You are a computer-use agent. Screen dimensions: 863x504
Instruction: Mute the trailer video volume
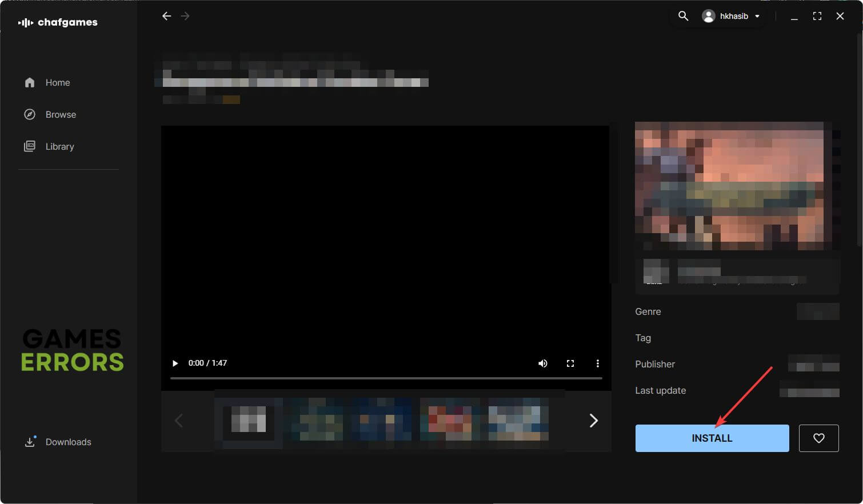[542, 363]
